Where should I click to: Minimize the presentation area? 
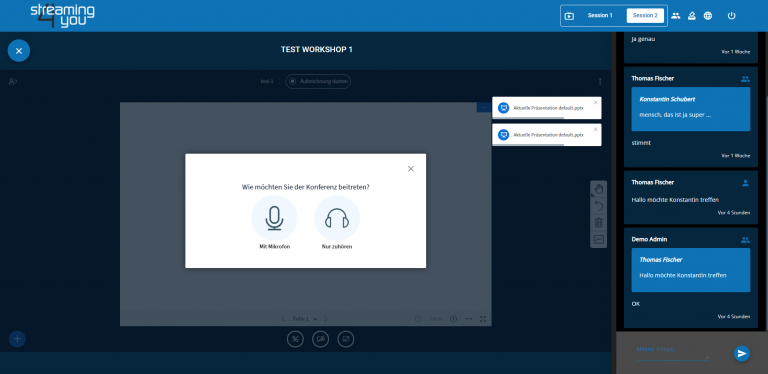pyautogui.click(x=484, y=107)
